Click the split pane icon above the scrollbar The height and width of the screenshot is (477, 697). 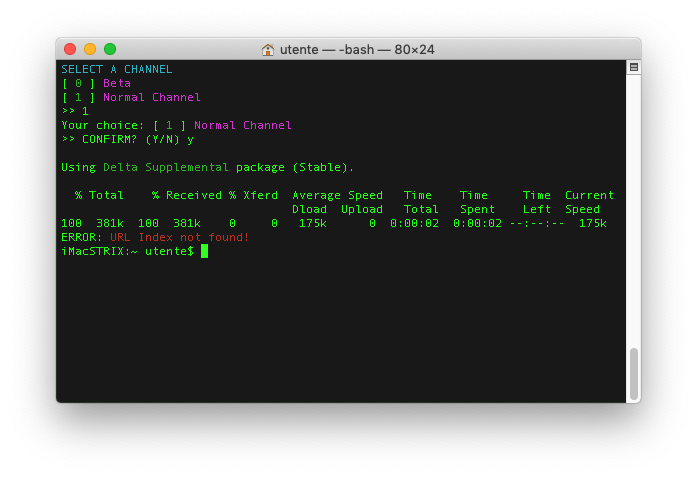point(634,67)
